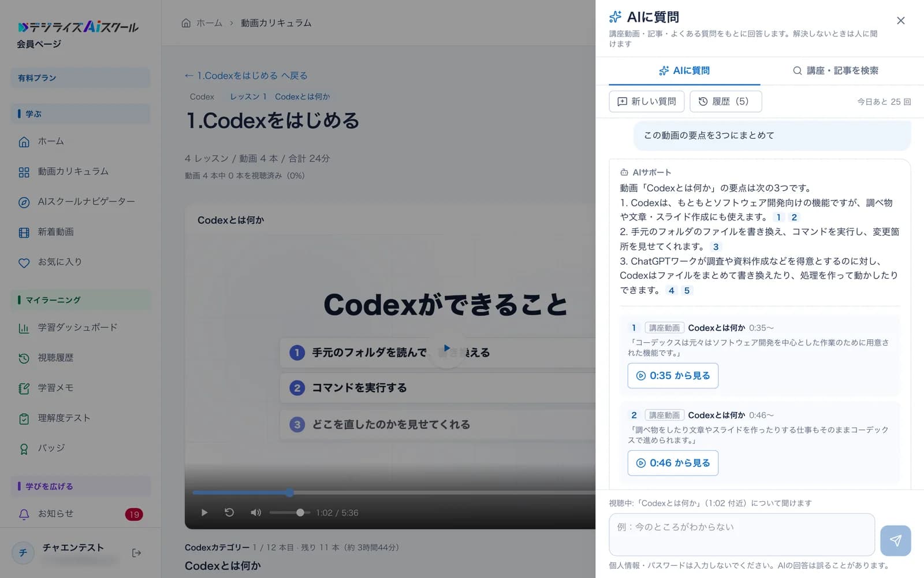Open お気に入り favorites heart item
Viewport: 924px width, 578px height.
coord(80,262)
